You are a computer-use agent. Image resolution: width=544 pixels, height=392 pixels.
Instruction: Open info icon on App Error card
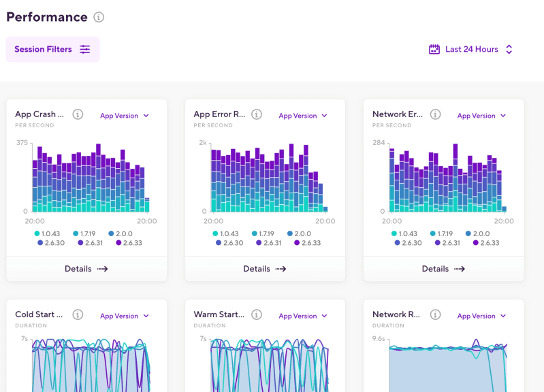(257, 114)
